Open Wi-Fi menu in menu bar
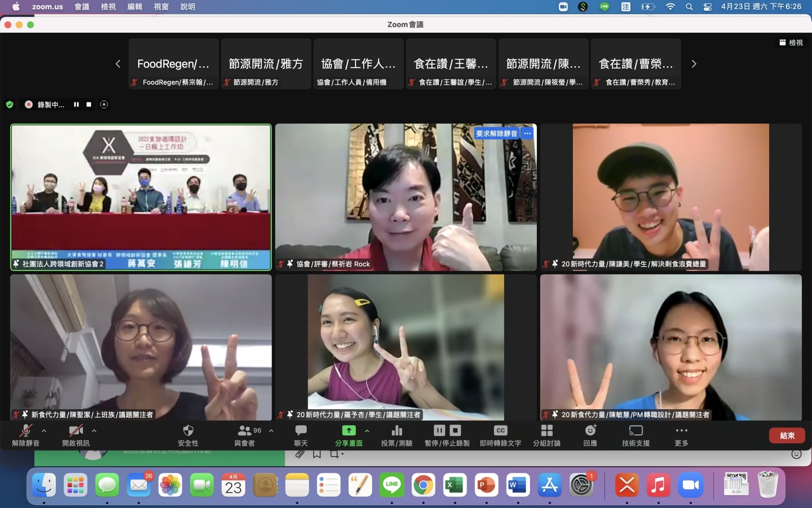The width and height of the screenshot is (812, 508). click(670, 7)
